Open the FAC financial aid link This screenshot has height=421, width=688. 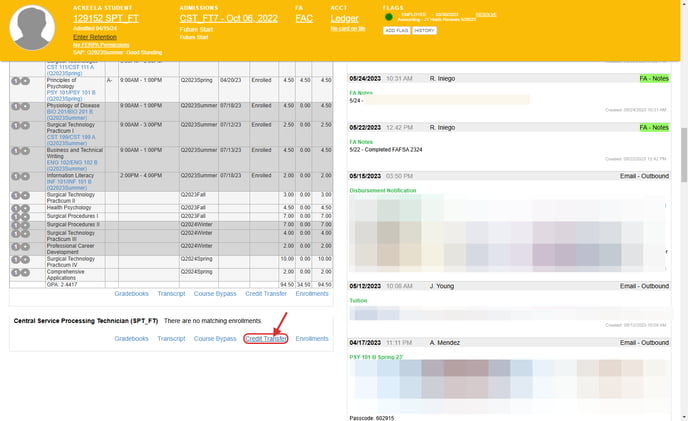304,18
